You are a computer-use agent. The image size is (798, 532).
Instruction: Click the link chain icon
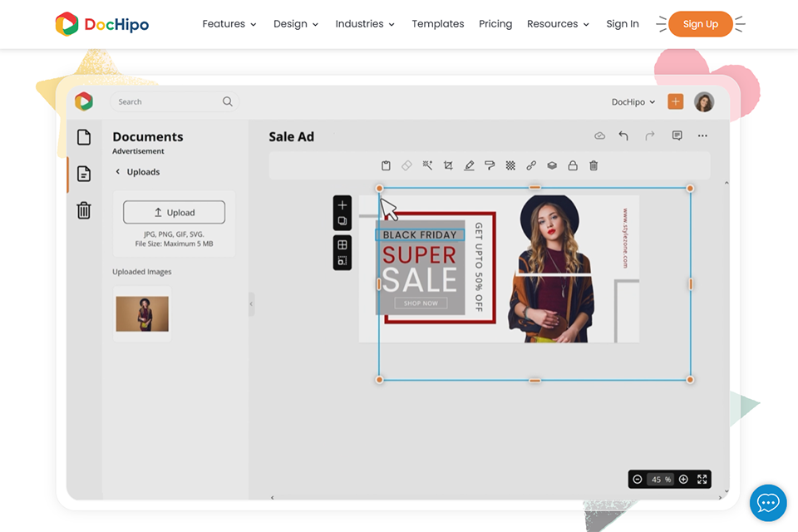[531, 165]
